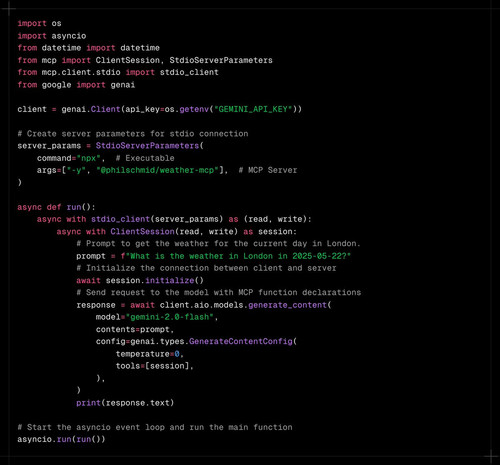
Task: Click the 'async with stdio_client(server_params)' line
Action: [174, 219]
